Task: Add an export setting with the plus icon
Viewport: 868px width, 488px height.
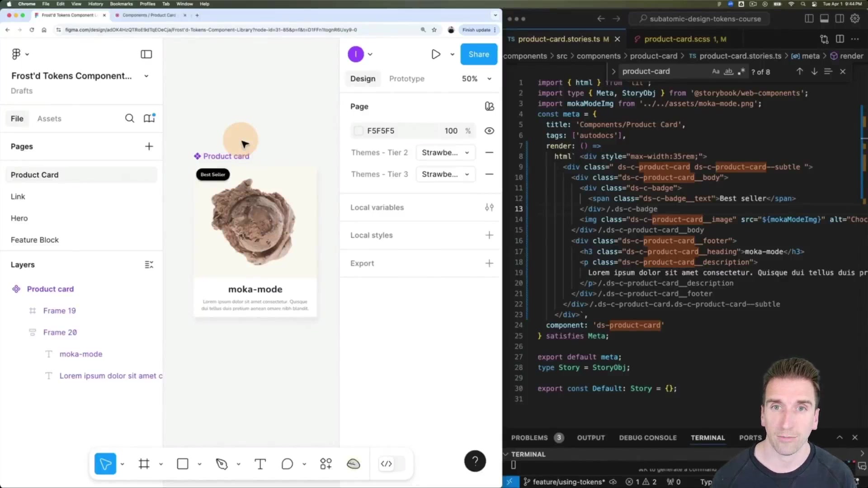Action: 489,263
